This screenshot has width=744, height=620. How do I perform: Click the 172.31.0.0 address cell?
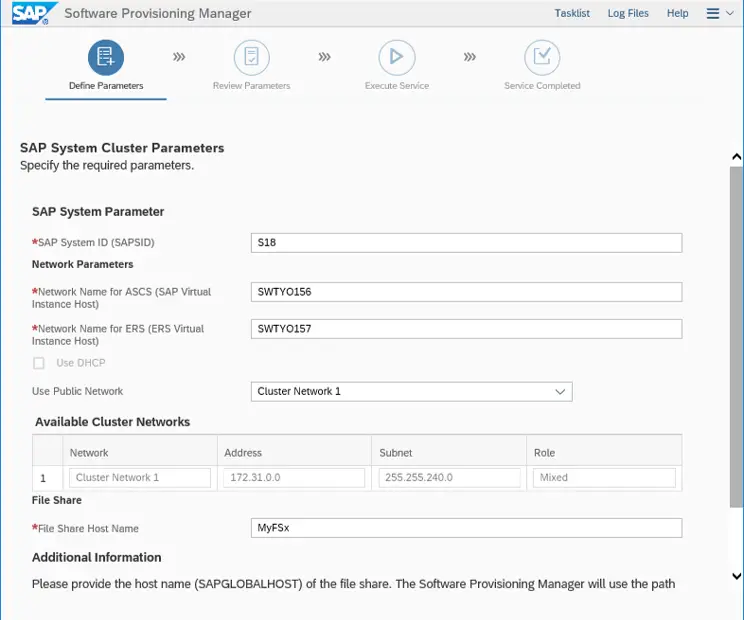pos(294,478)
